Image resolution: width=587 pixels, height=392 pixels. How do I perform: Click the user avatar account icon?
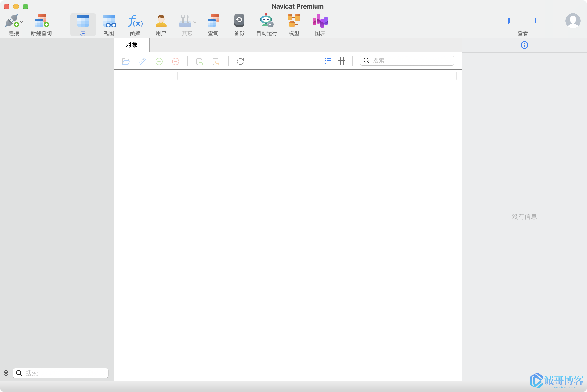[573, 21]
